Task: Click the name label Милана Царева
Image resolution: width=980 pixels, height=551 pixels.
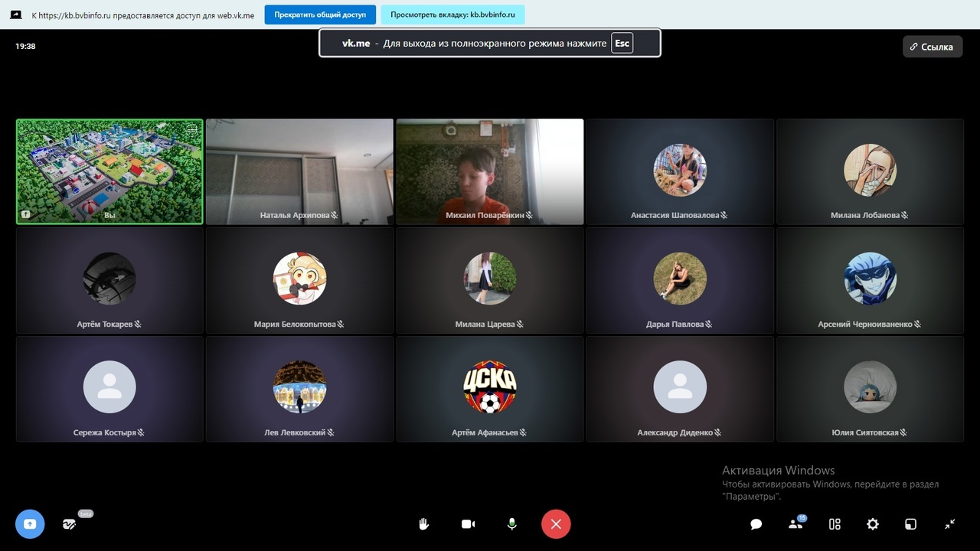Action: [485, 324]
